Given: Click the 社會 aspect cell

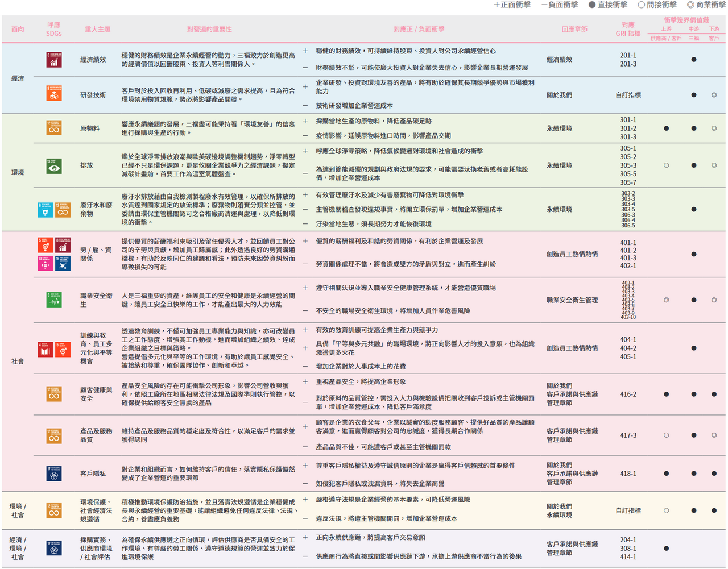Looking at the screenshot, I should coord(18,361).
